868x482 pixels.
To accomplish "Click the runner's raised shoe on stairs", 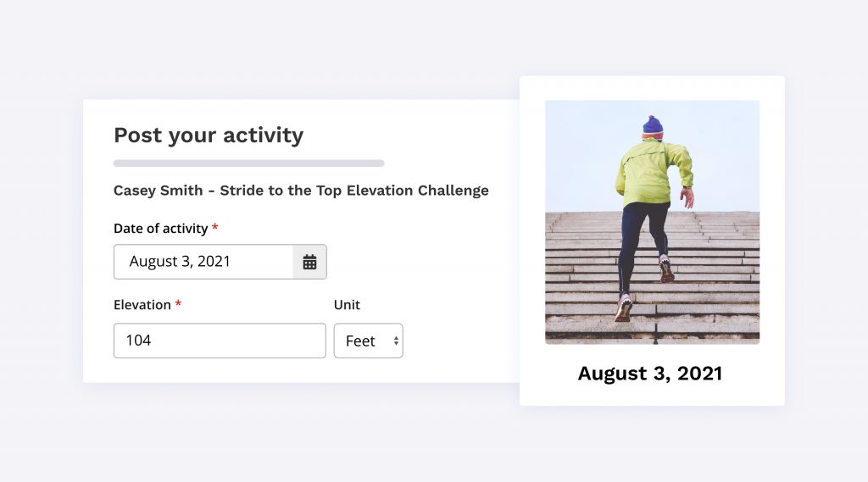I will (x=667, y=269).
